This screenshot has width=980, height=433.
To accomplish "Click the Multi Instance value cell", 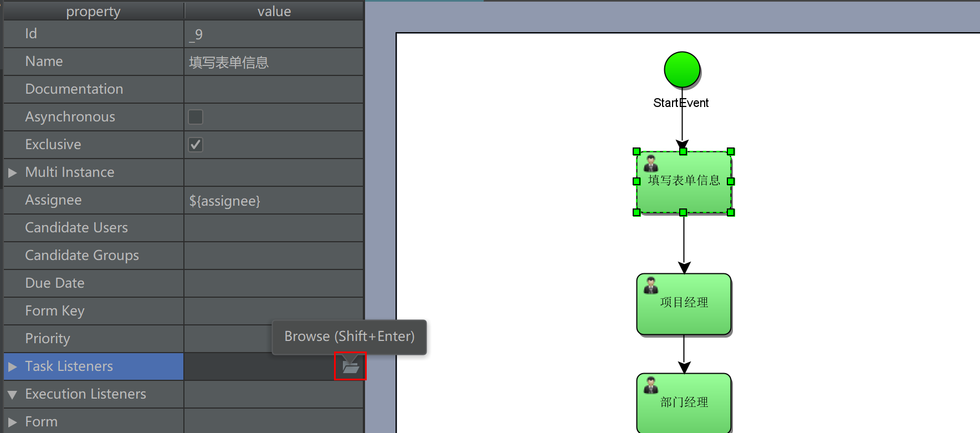I will pos(274,172).
